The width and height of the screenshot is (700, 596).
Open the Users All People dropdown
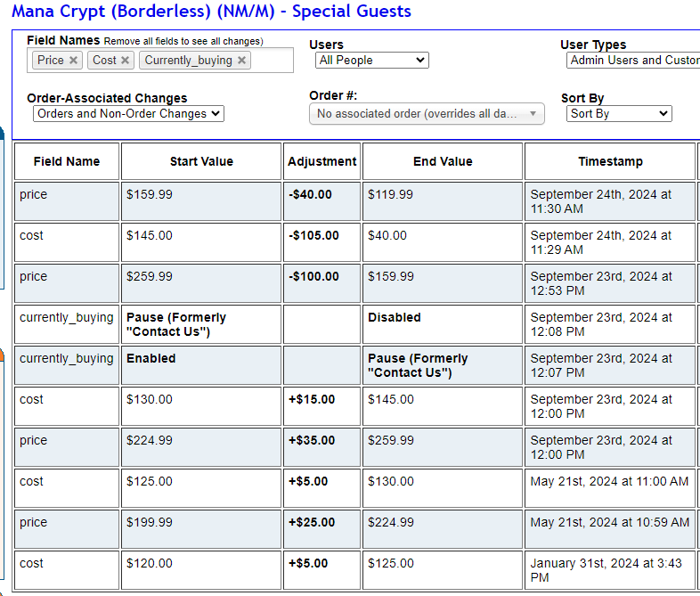[x=372, y=61]
